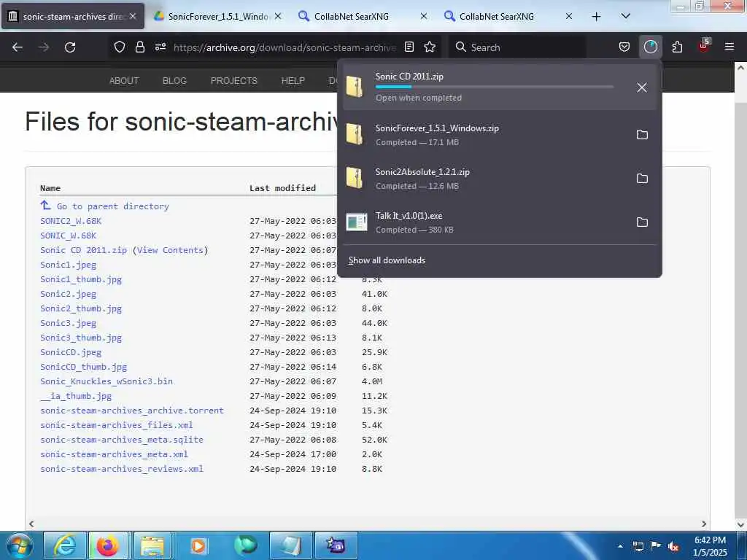Open new tab with plus button

[596, 17]
